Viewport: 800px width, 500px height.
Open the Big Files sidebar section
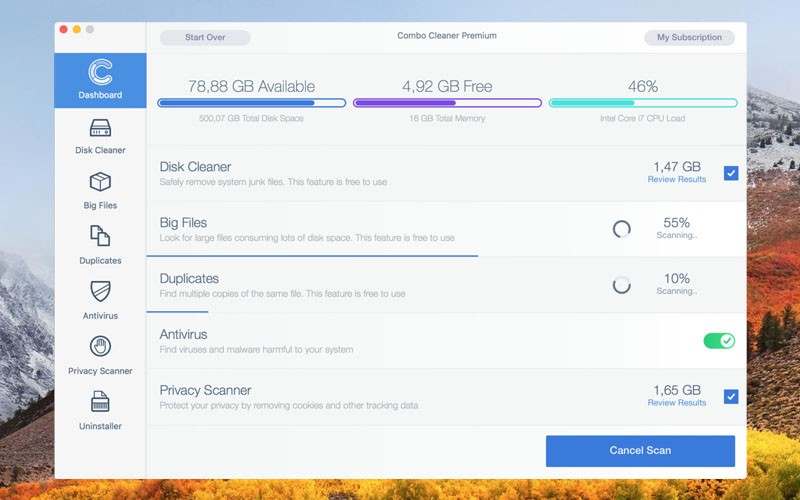(100, 191)
